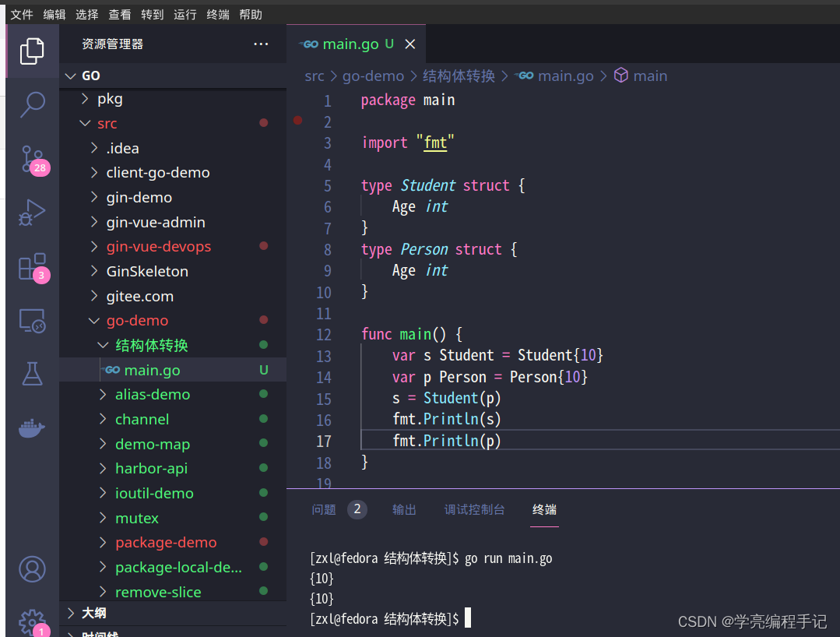Expand the channel folder
Screen dimensions: 840x637
click(103, 419)
